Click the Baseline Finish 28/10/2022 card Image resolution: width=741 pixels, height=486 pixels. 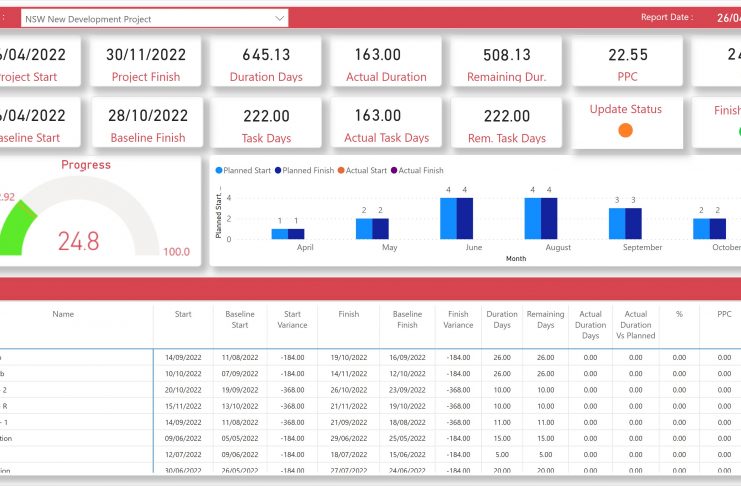tap(148, 124)
